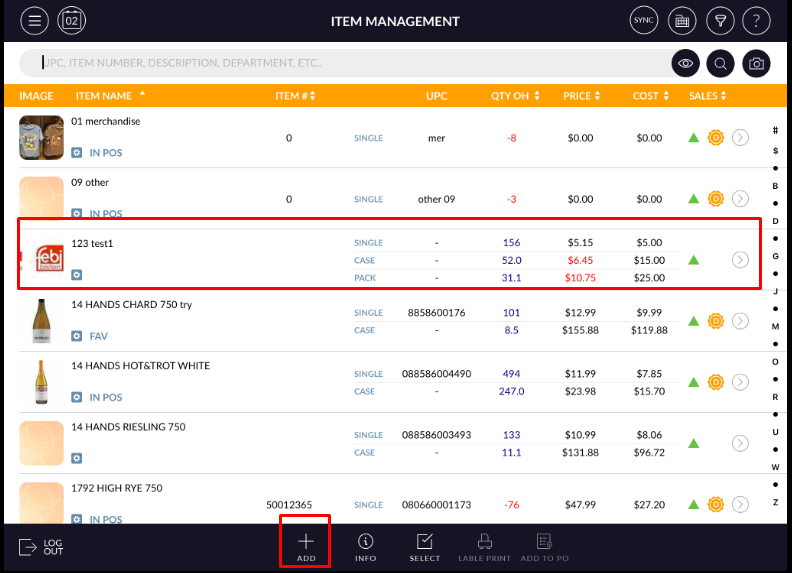The width and height of the screenshot is (792, 573).
Task: Click orange discount badge for 01 merchandise
Action: [x=716, y=138]
